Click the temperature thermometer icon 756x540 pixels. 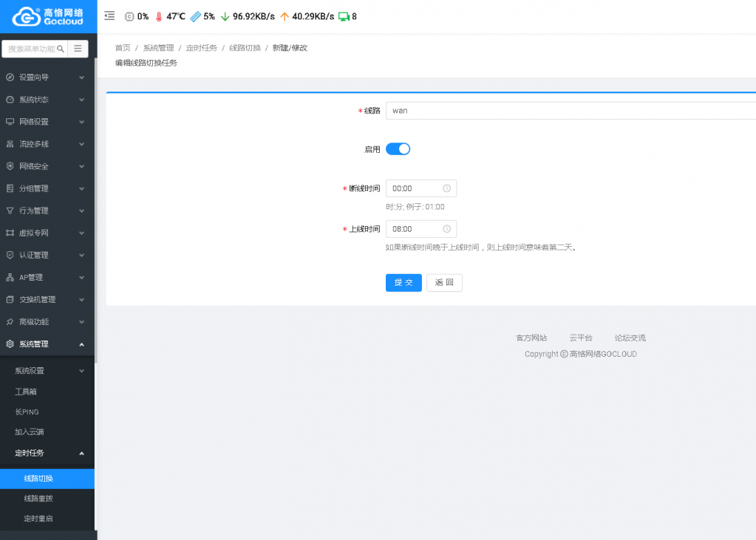[158, 16]
